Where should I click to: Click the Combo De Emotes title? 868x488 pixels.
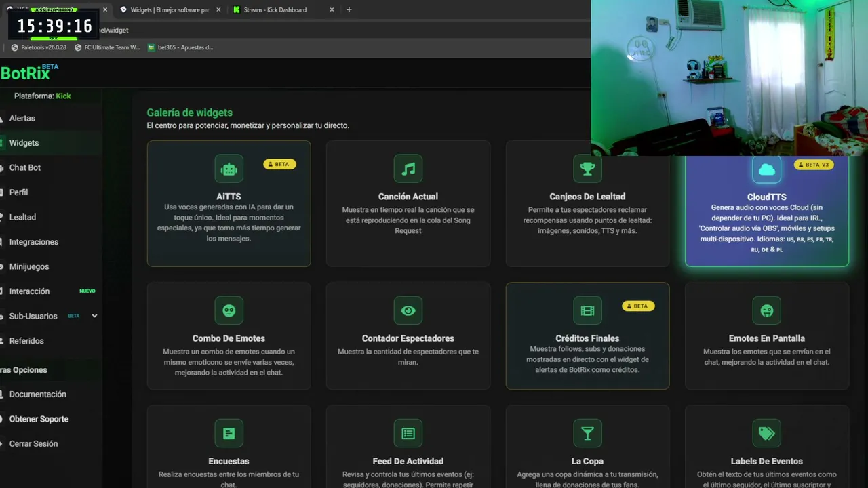pyautogui.click(x=229, y=338)
